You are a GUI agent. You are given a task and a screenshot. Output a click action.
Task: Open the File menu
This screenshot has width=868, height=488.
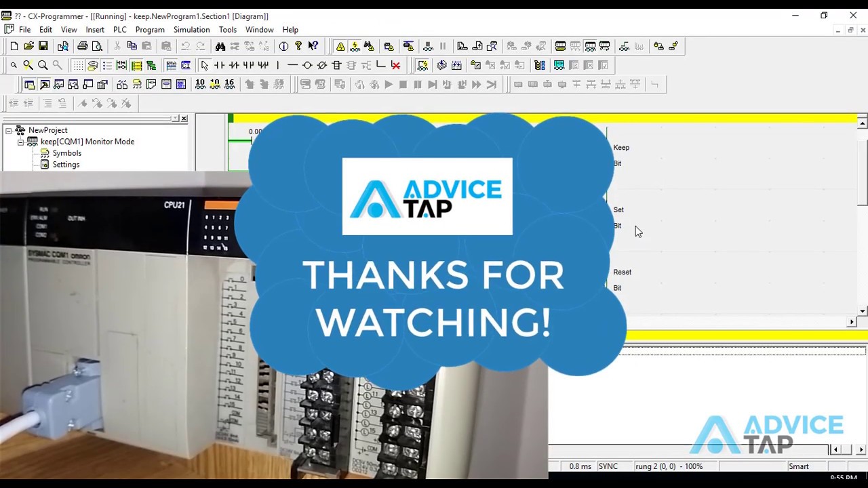[24, 30]
